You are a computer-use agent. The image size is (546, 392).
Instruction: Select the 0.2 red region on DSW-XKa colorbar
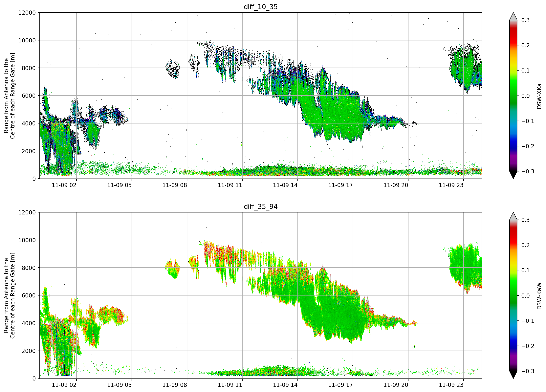[x=513, y=45]
